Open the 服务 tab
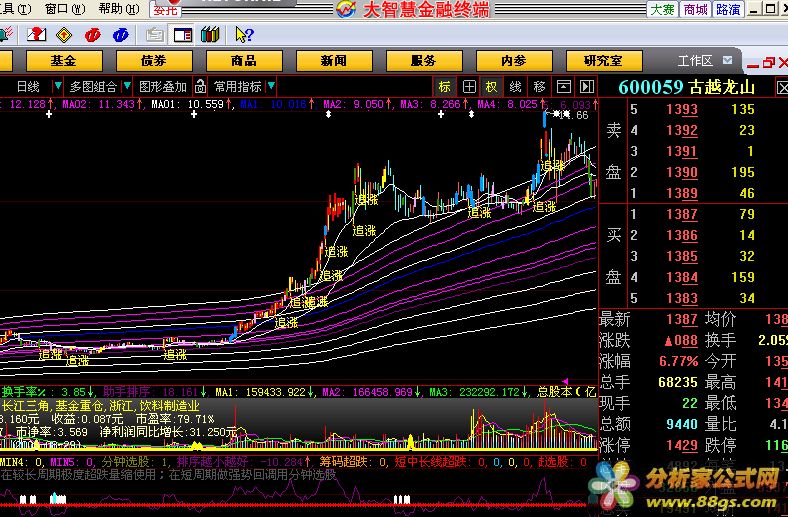Viewport: 788px width, 517px height. (x=424, y=61)
